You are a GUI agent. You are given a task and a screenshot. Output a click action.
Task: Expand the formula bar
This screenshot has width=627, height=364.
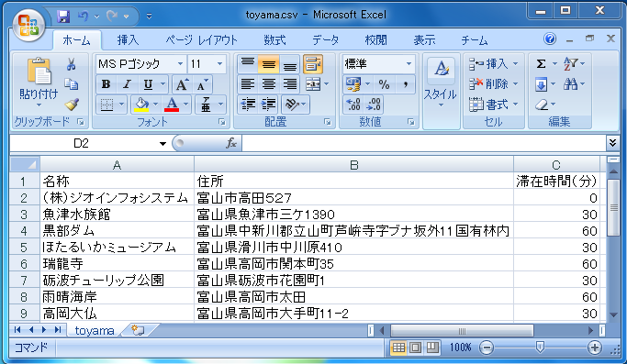click(x=612, y=143)
